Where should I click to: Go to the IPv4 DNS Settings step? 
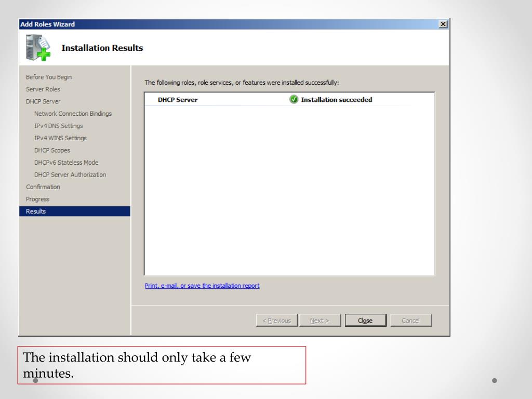(x=58, y=126)
